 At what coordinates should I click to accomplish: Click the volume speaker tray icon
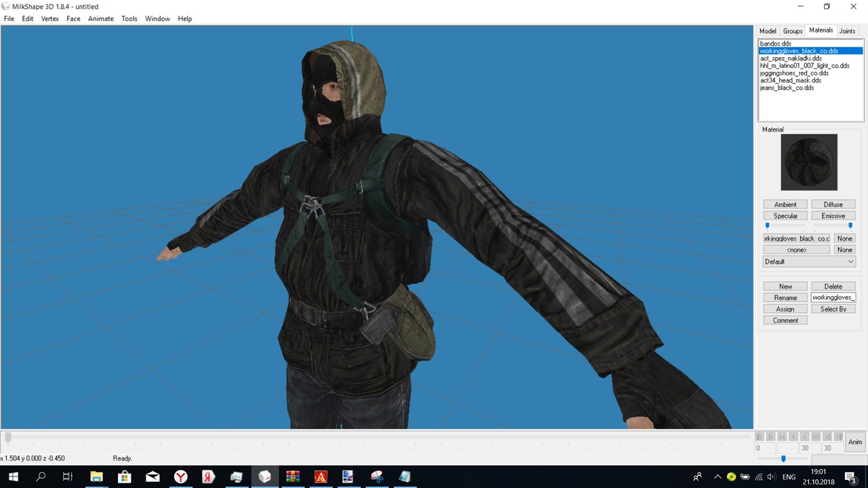pos(771,476)
